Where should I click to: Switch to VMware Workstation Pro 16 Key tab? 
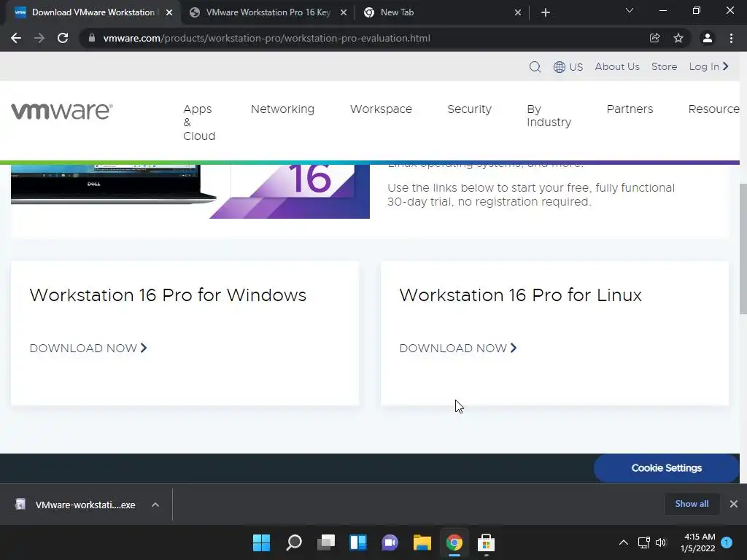point(268,12)
